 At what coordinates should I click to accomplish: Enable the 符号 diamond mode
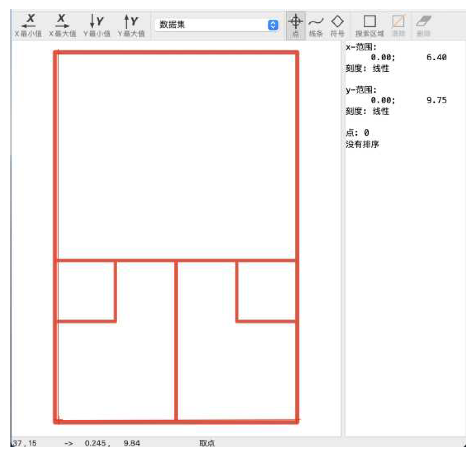coord(337,25)
